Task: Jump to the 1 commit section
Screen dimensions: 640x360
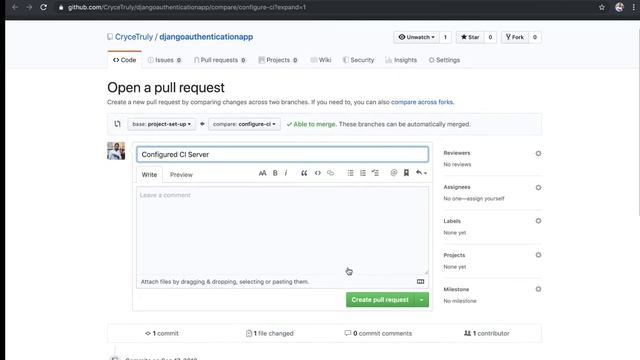Action: coord(162,333)
